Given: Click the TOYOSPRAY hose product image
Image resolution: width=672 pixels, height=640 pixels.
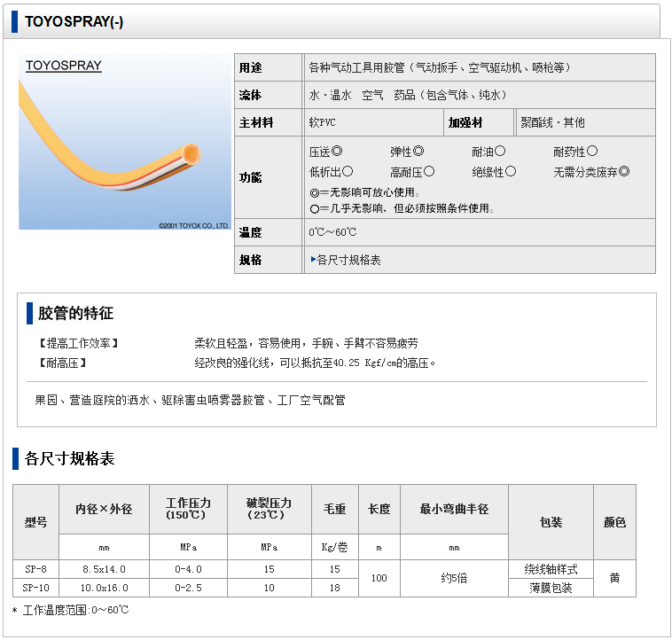Looking at the screenshot, I should [125, 142].
